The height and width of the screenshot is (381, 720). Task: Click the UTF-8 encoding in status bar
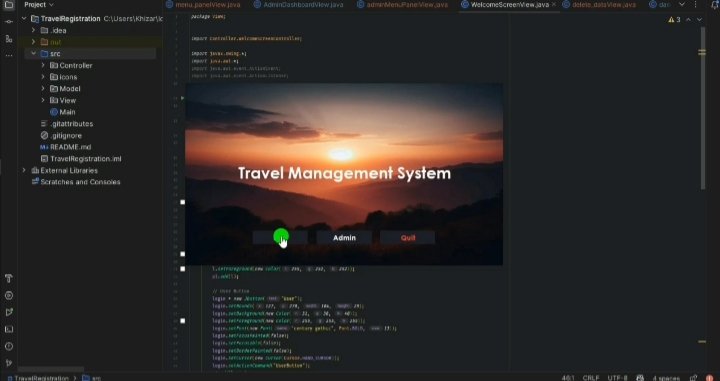(618, 378)
